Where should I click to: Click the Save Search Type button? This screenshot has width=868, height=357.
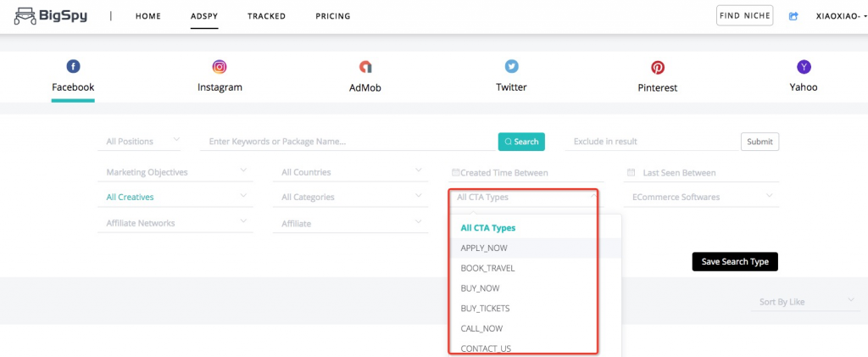pos(735,262)
